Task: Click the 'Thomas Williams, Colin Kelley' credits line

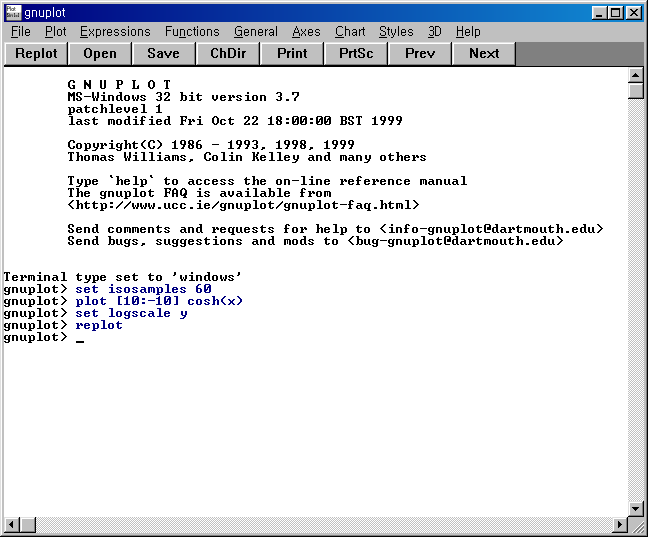Action: (247, 157)
